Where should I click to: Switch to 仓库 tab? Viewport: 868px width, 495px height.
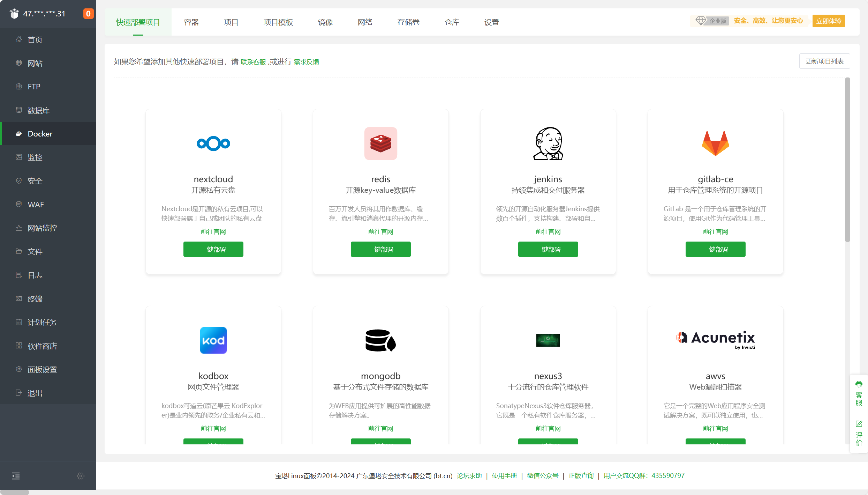pyautogui.click(x=452, y=22)
